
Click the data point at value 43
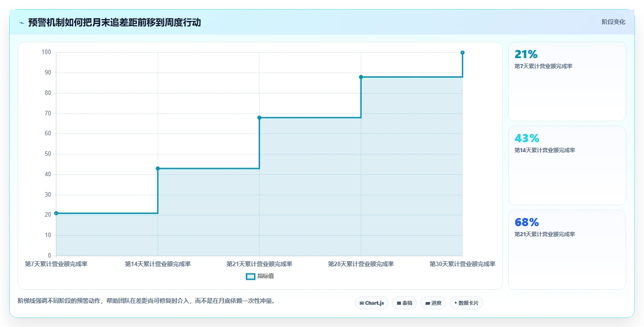click(x=158, y=168)
